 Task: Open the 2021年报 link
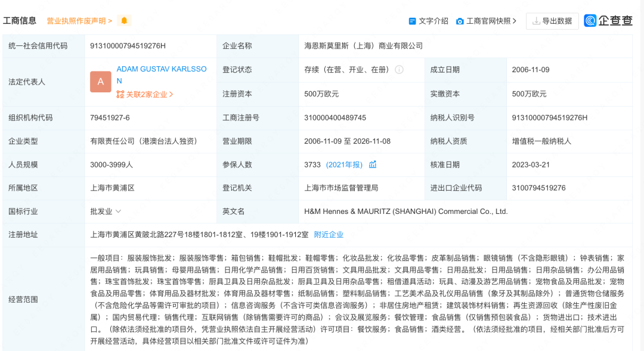click(344, 164)
